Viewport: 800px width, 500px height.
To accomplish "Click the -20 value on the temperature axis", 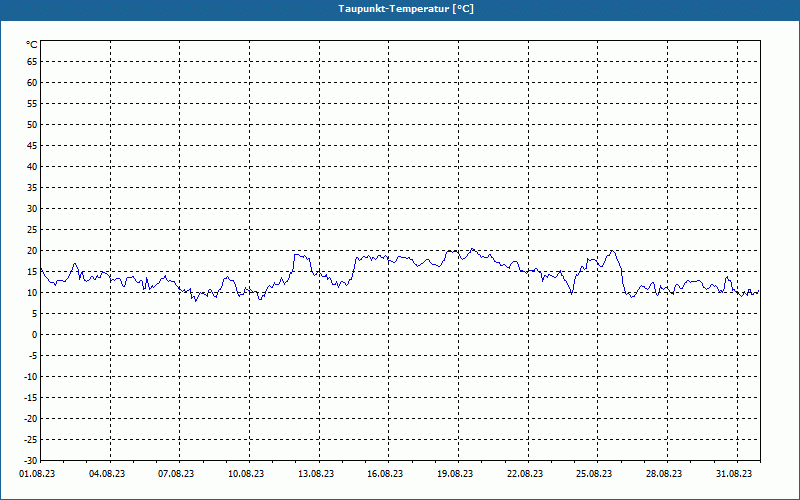I will coord(31,418).
